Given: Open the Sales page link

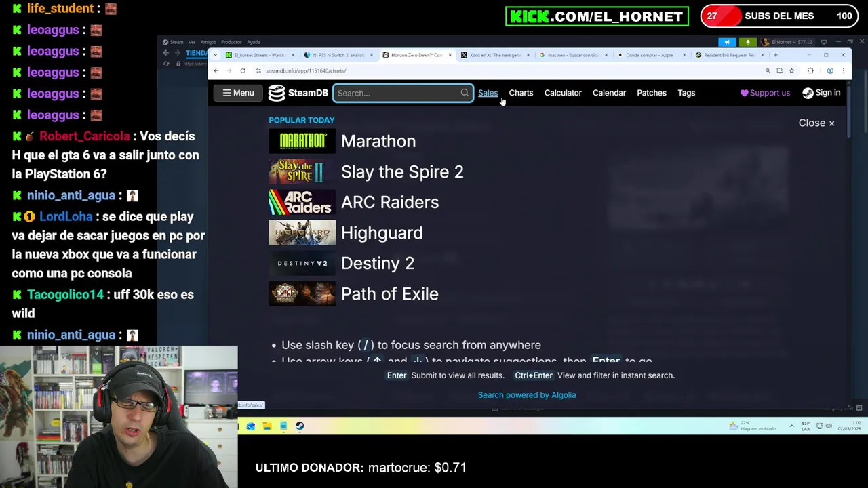Looking at the screenshot, I should [488, 93].
